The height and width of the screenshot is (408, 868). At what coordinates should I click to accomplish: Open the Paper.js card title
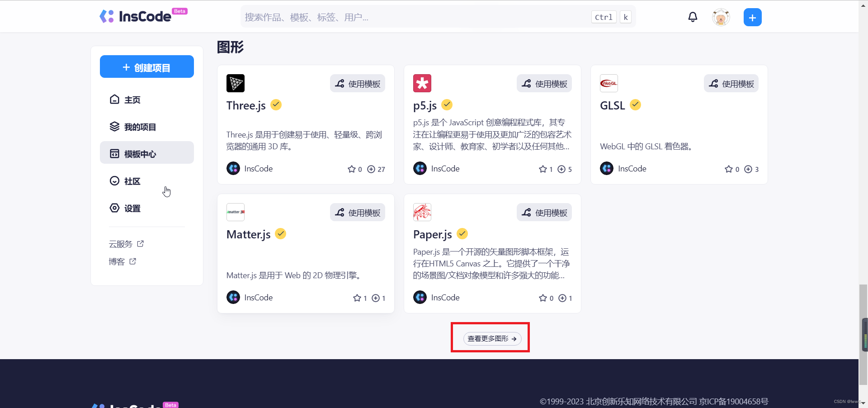coord(432,235)
